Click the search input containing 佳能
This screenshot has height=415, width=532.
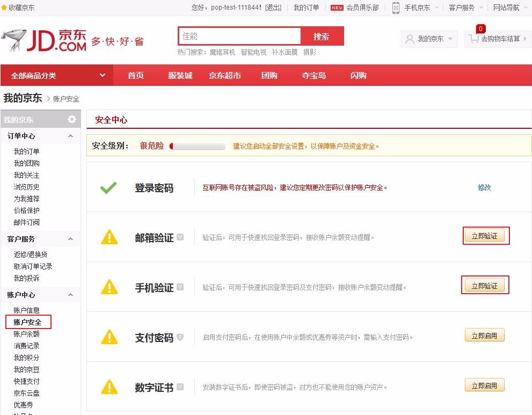pyautogui.click(x=239, y=35)
